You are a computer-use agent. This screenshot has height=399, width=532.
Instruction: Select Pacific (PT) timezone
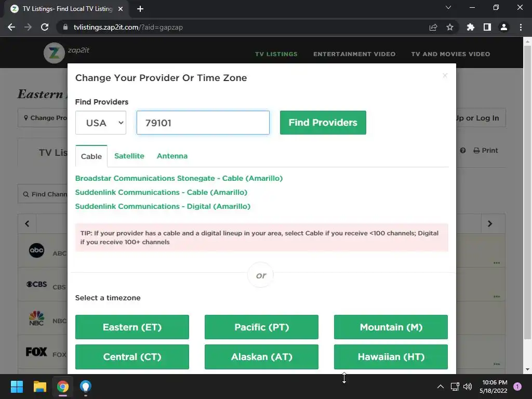click(x=262, y=327)
